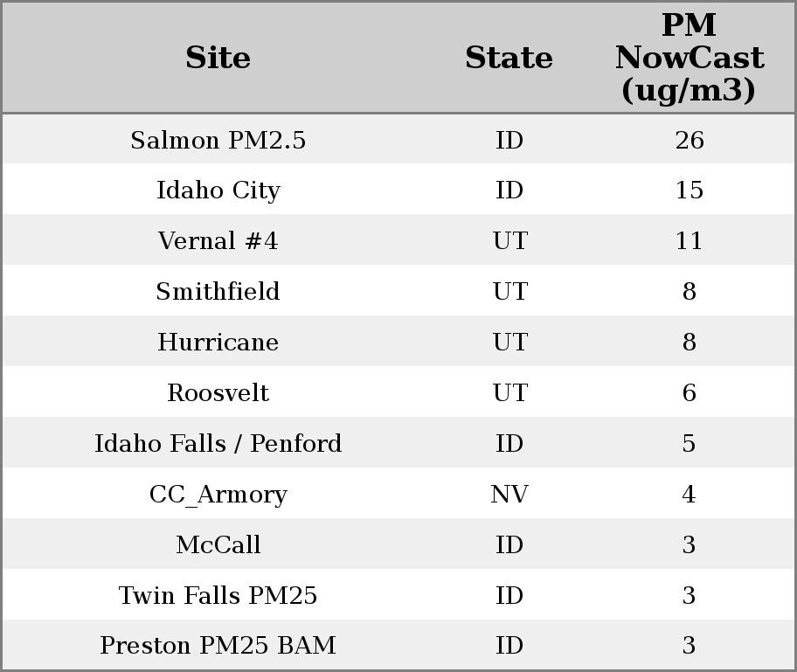
Task: Click the NowCast value 15
Action: point(689,191)
